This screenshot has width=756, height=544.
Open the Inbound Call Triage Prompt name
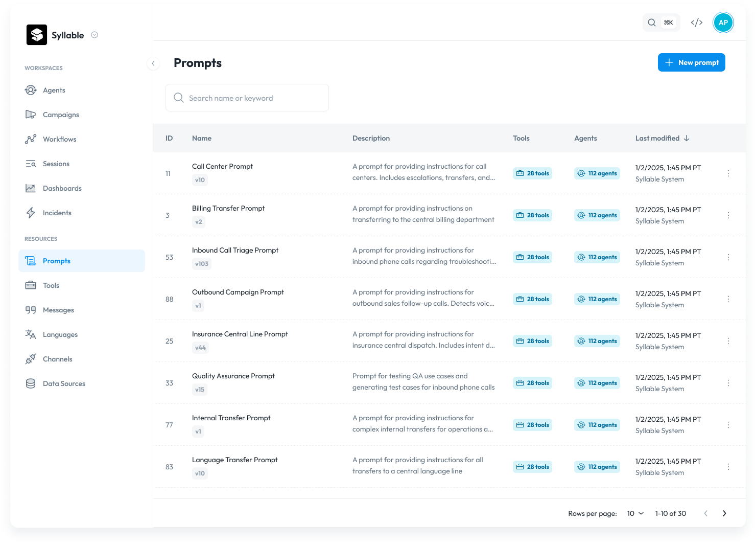[235, 250]
